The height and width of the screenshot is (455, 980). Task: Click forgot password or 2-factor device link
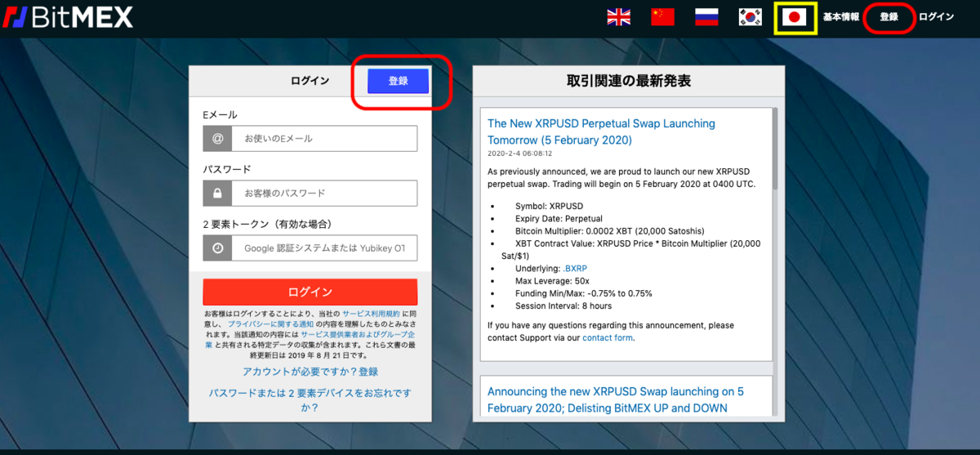pos(310,400)
